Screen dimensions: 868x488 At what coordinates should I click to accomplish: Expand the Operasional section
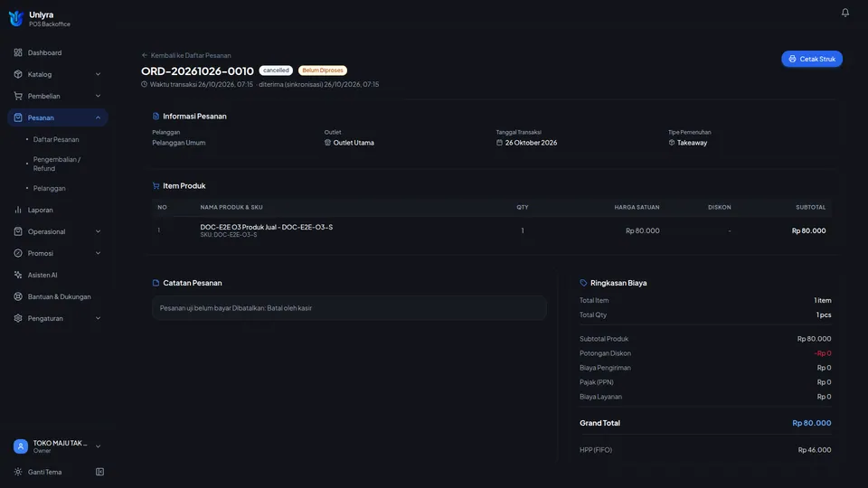click(x=58, y=231)
